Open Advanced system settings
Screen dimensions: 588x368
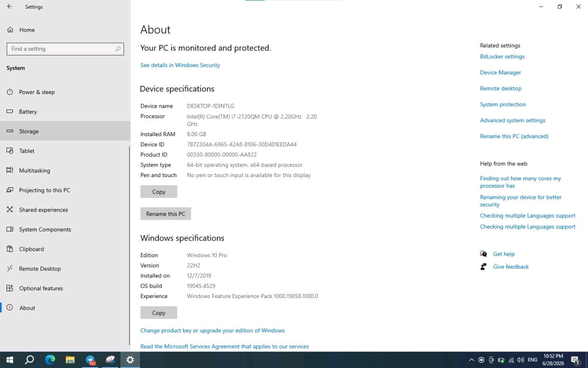click(x=513, y=121)
